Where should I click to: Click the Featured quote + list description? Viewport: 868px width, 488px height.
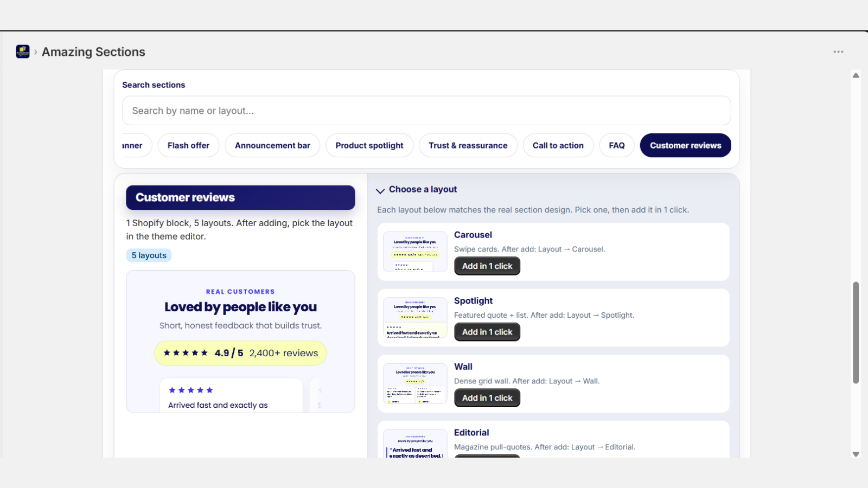point(544,315)
